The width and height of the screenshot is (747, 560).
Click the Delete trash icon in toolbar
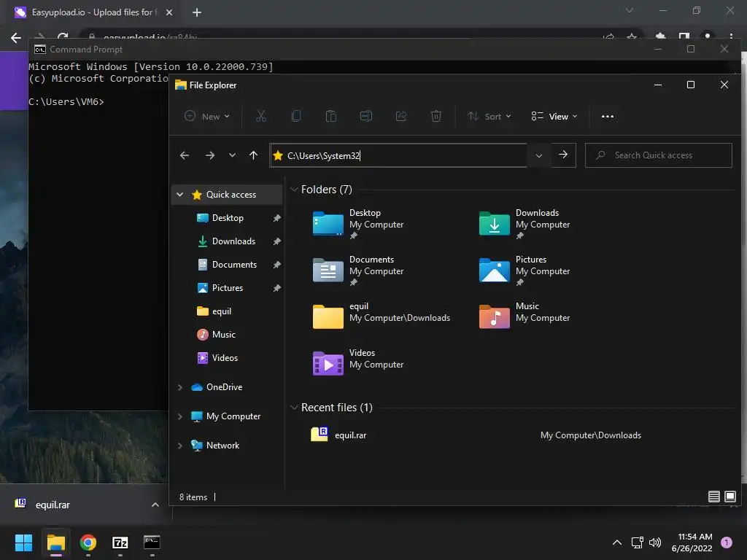(x=436, y=116)
